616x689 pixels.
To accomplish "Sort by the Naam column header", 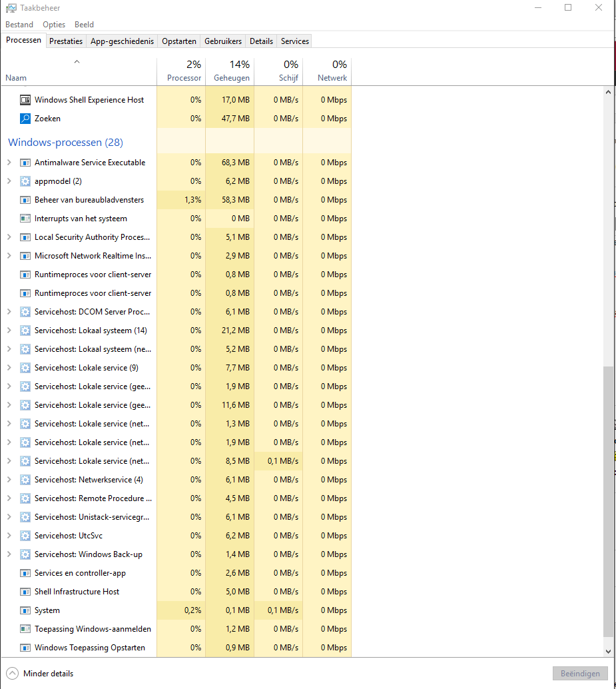I will 79,71.
